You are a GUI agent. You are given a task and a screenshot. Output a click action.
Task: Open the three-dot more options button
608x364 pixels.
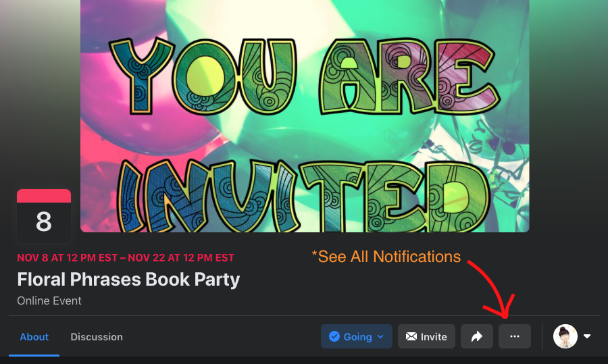click(x=515, y=336)
